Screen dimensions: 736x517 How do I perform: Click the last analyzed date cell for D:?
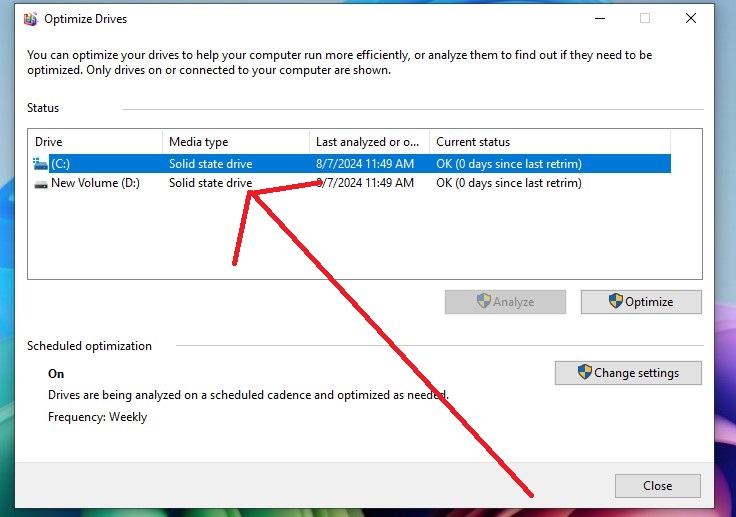365,183
